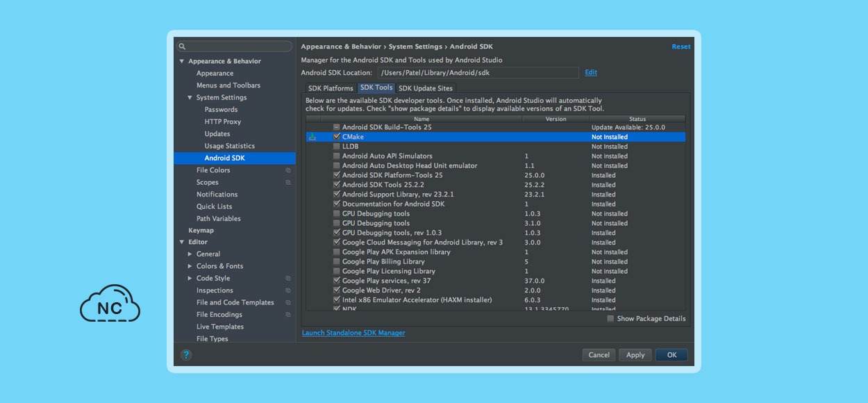Uncheck Documentation for Android SDK
Viewport: 868px width, 403px height.
337,204
